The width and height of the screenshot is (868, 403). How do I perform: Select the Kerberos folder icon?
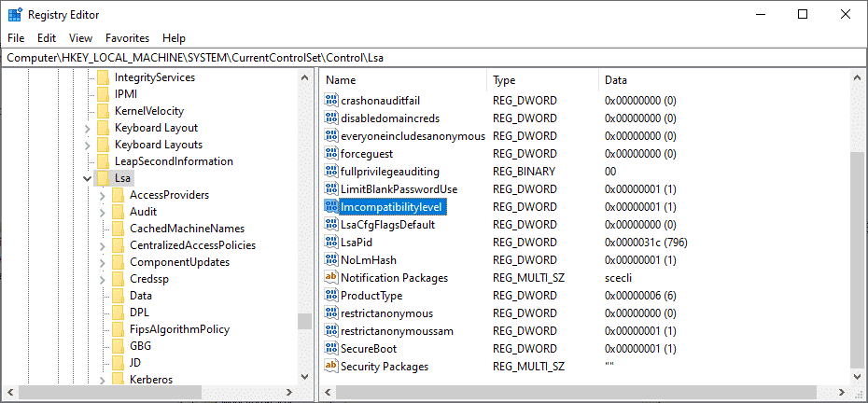(119, 380)
